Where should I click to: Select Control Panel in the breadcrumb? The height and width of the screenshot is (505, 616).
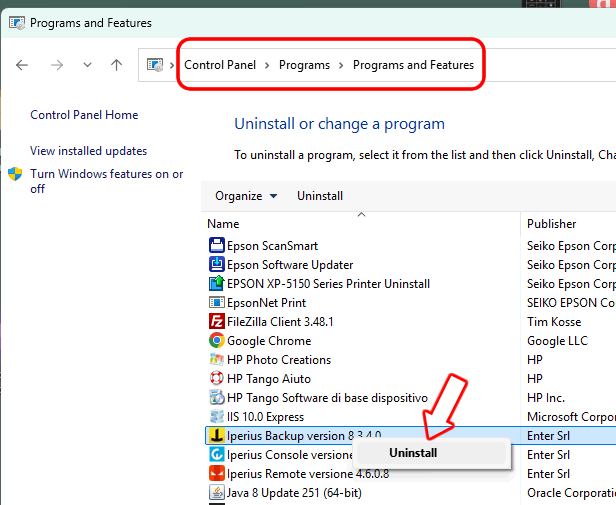click(x=220, y=65)
